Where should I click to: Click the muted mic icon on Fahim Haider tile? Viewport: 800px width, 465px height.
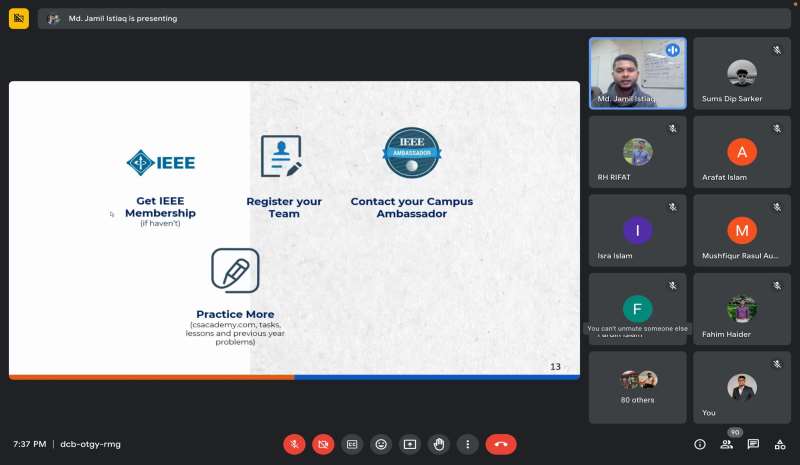click(x=777, y=286)
